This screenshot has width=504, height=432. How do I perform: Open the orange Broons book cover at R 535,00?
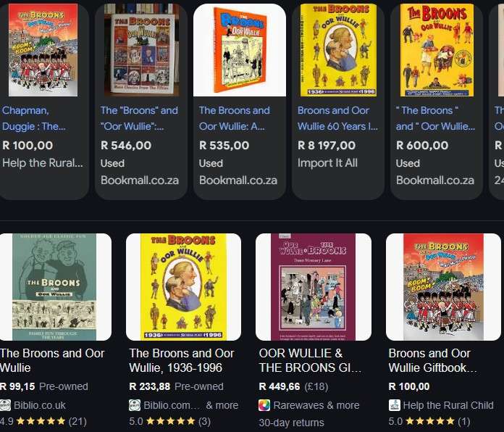240,50
